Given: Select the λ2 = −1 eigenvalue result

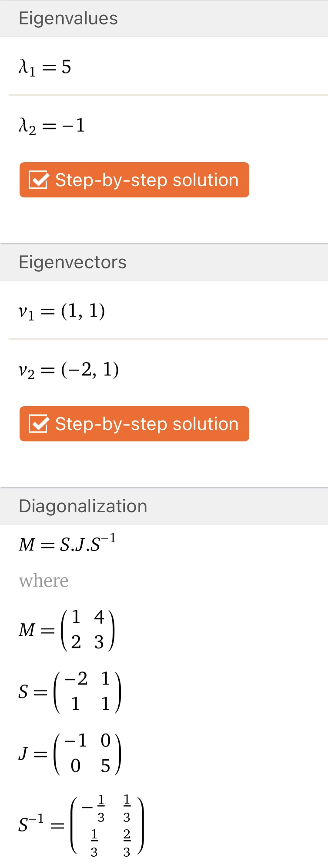Looking at the screenshot, I should (x=51, y=126).
